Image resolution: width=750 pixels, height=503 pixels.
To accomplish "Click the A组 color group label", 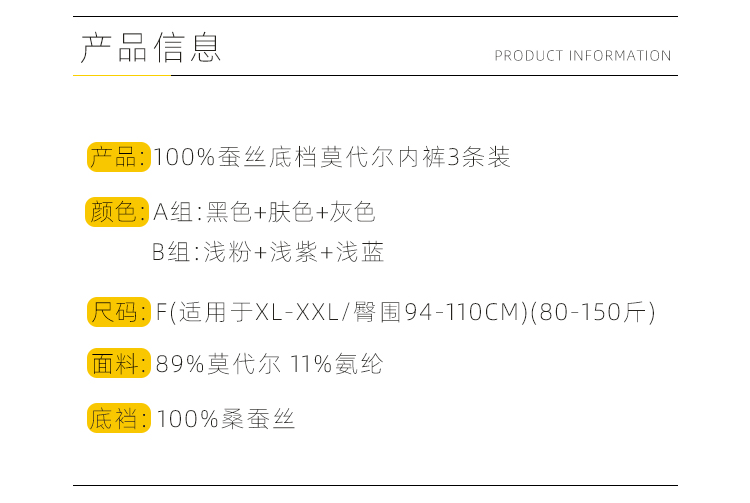I will coord(175,212).
